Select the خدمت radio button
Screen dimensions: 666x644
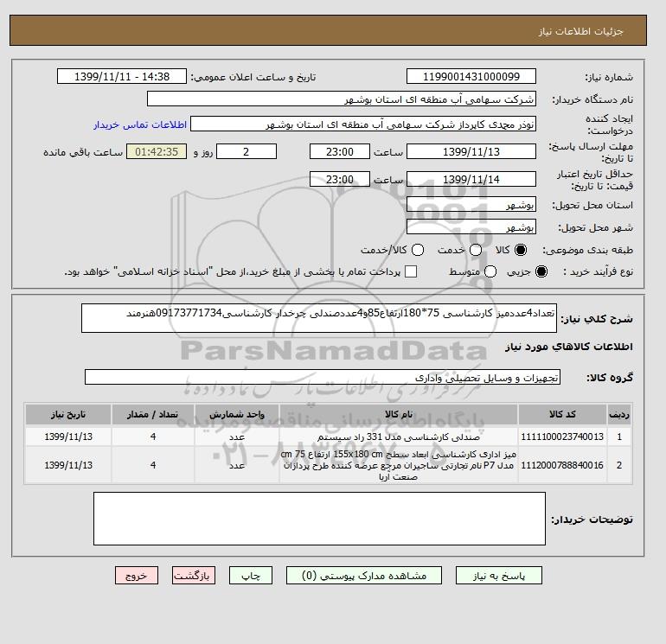pyautogui.click(x=476, y=250)
